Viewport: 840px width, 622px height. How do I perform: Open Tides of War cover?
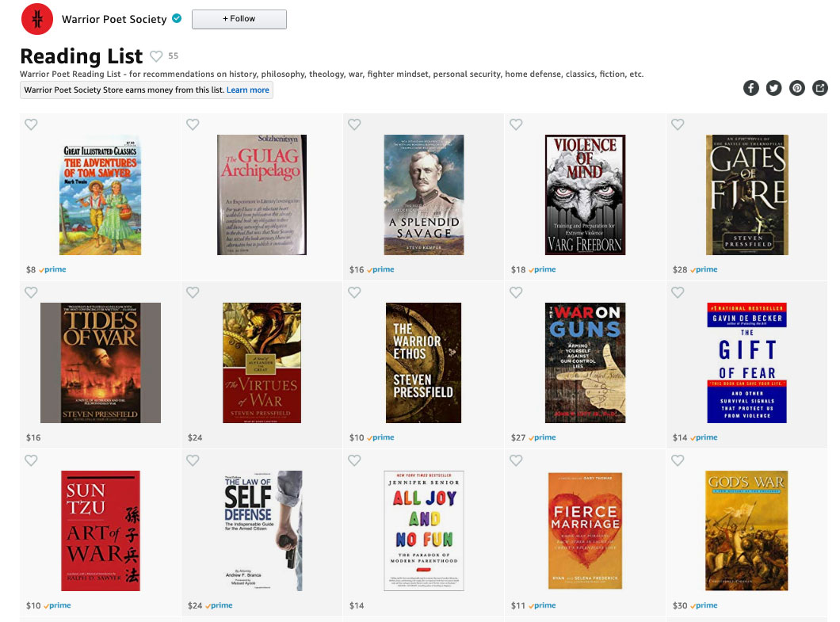(x=101, y=363)
